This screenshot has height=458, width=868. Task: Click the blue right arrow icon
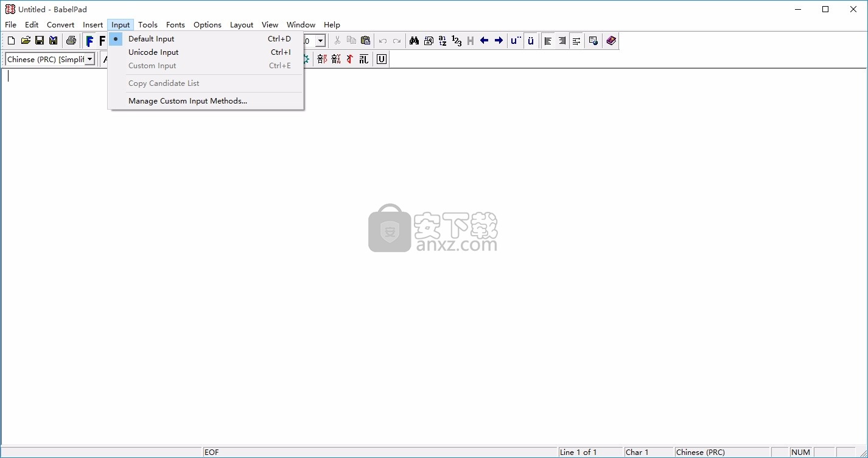[499, 41]
